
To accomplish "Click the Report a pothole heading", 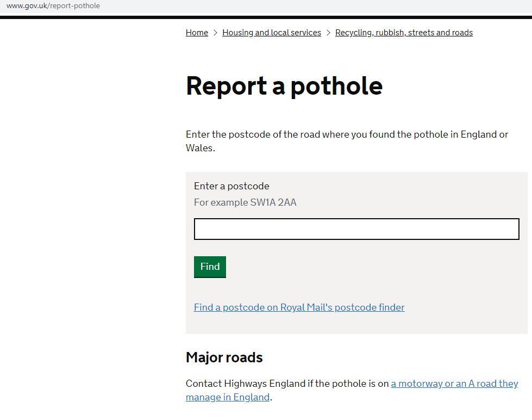I will point(284,86).
